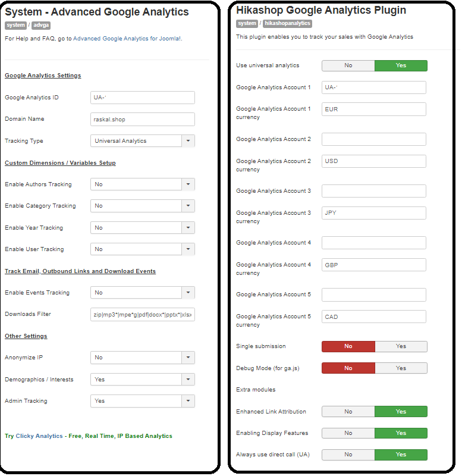
Task: Set Always use direct call to No
Action: pos(348,455)
